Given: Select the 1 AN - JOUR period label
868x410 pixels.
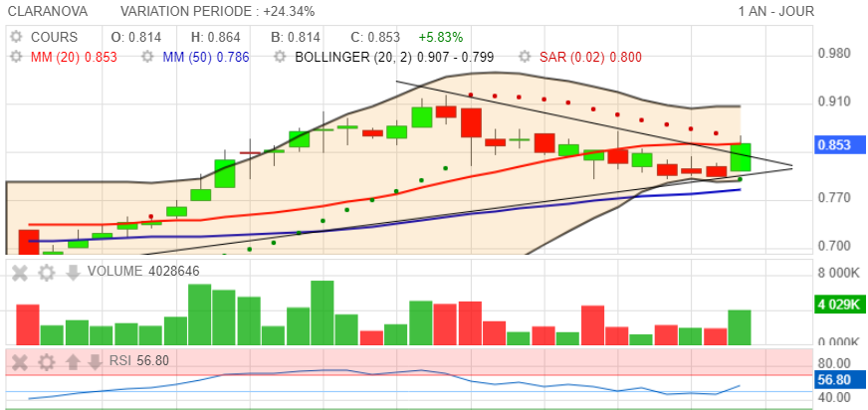Looking at the screenshot, I should click(x=776, y=11).
